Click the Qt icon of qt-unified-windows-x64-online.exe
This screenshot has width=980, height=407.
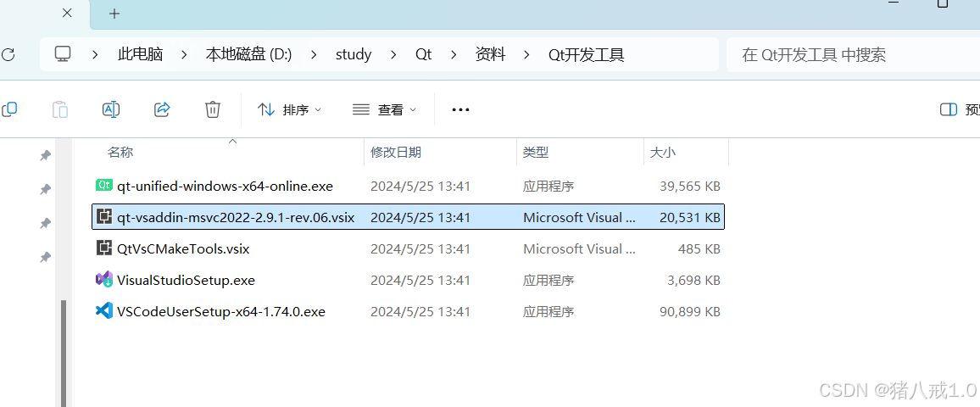coord(103,185)
